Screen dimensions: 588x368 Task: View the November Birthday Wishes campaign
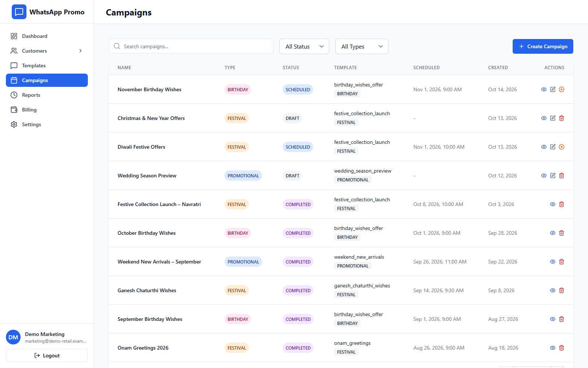coord(544,89)
